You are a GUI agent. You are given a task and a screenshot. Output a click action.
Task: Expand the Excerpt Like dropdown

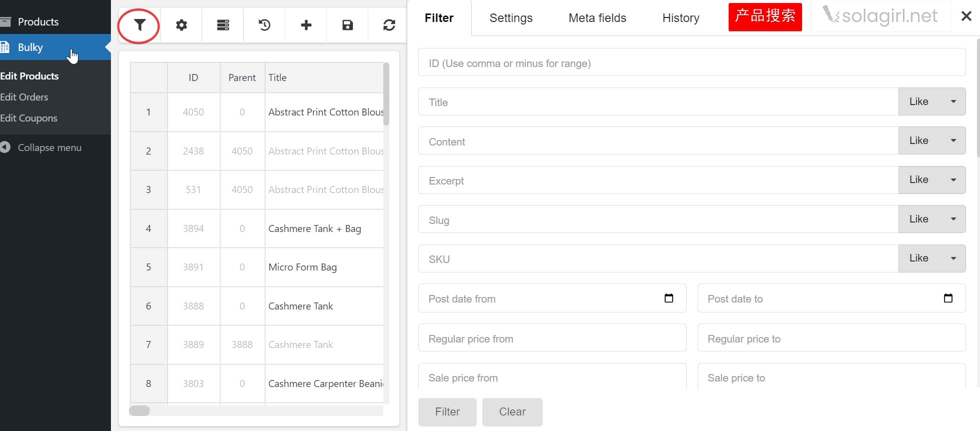click(932, 179)
